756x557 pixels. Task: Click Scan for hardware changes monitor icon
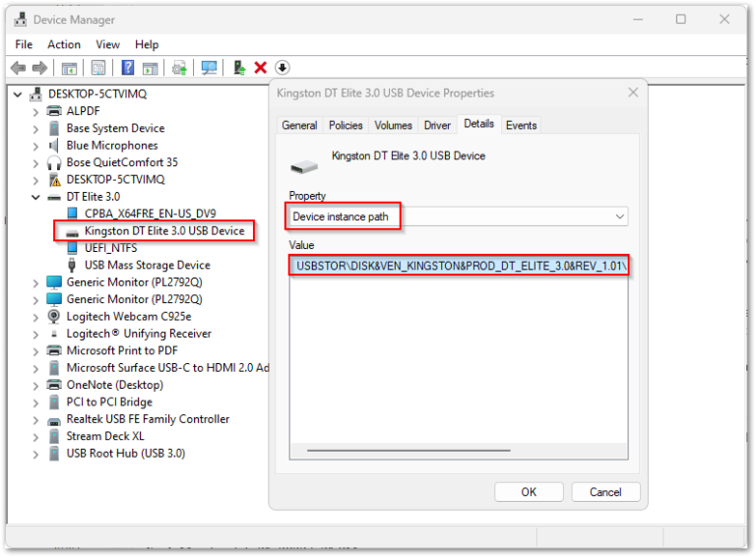tap(210, 68)
